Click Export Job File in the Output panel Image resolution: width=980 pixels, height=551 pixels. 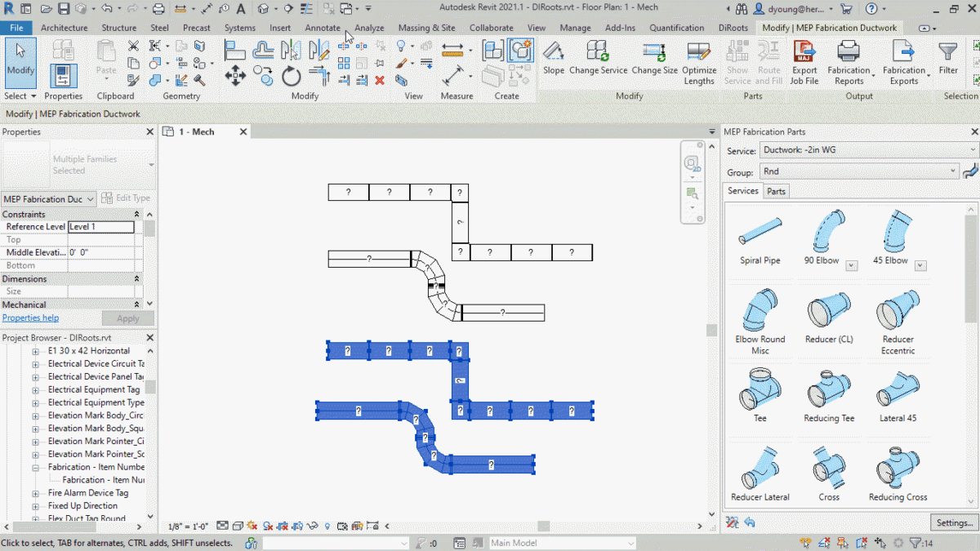[804, 62]
